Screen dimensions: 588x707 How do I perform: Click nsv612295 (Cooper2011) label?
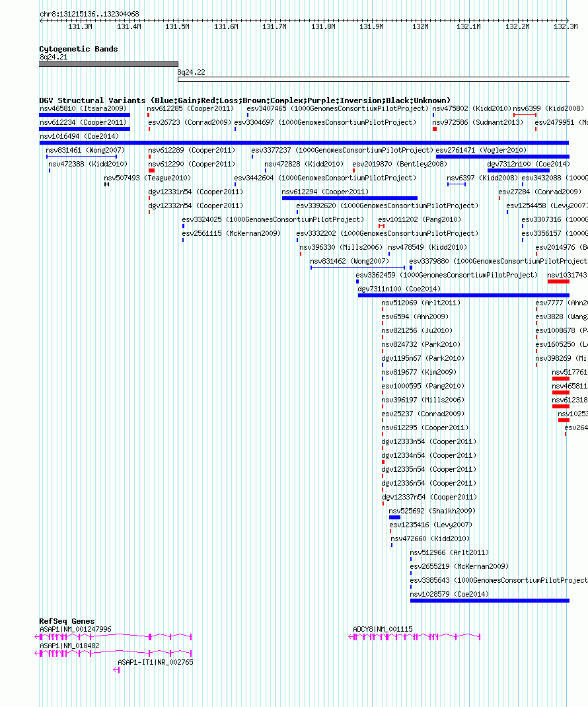pyautogui.click(x=425, y=428)
